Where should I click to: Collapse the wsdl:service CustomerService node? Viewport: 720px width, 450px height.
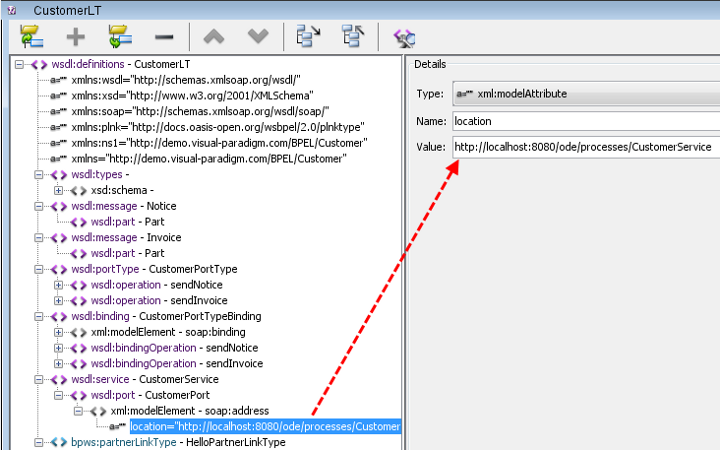point(39,379)
